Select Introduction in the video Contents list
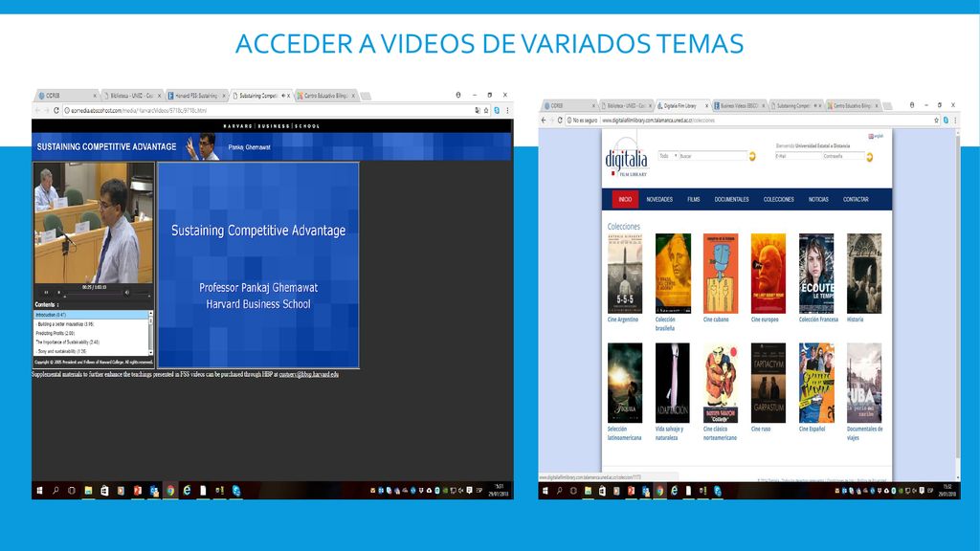 point(91,315)
